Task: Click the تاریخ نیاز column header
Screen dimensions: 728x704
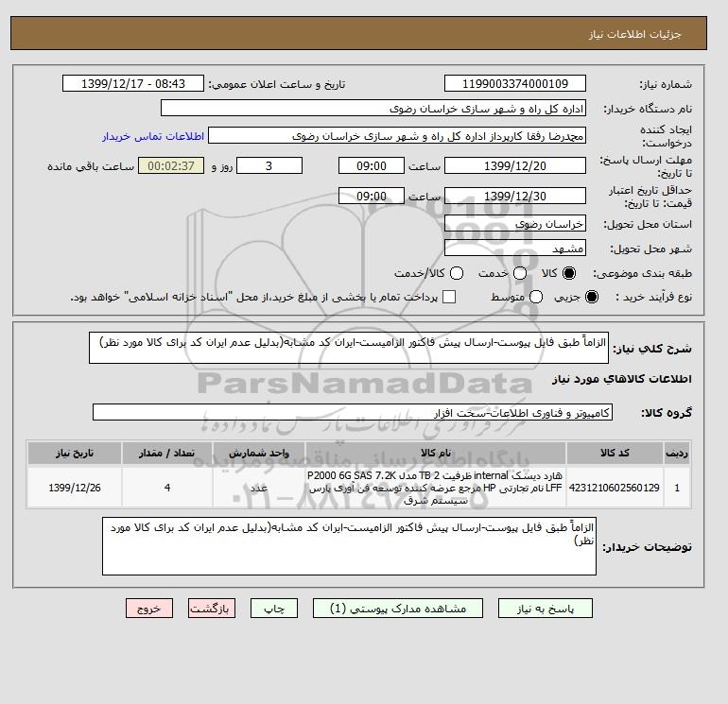Action: point(75,453)
